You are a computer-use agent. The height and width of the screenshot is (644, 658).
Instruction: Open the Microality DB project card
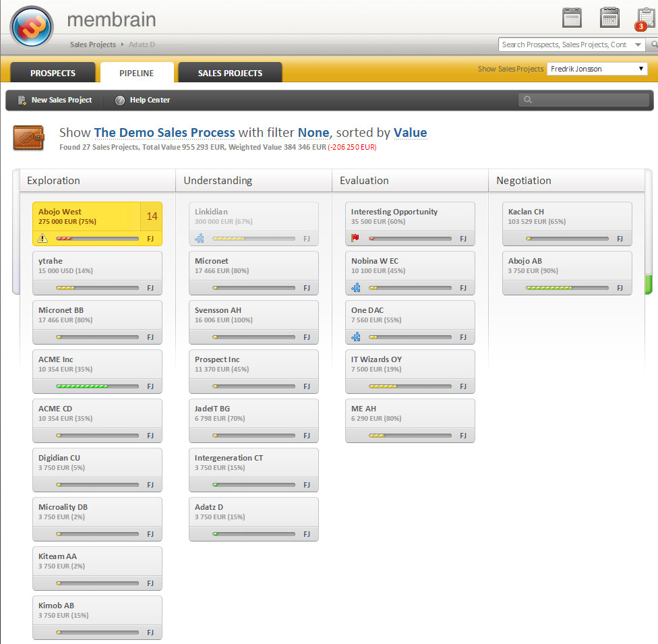click(x=97, y=519)
